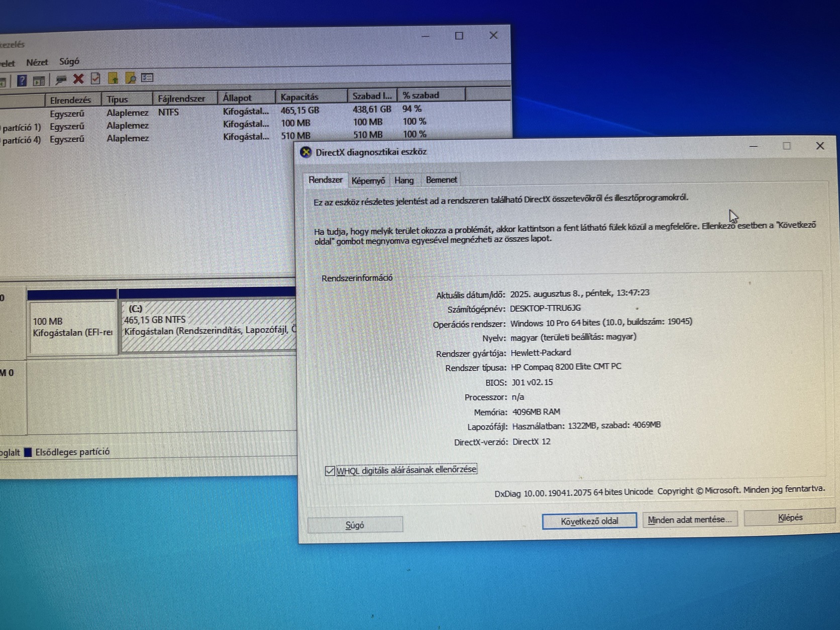This screenshot has width=840, height=630.
Task: Sort by the Állapot column header
Action: 246,97
